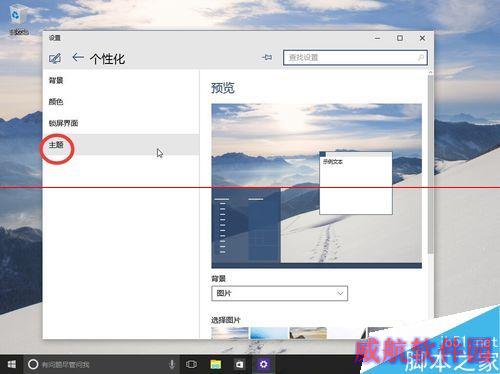Screen dimensions: 500x374
Task: Open 锁屏界面 in the sidebar
Action: [x=121, y=123]
